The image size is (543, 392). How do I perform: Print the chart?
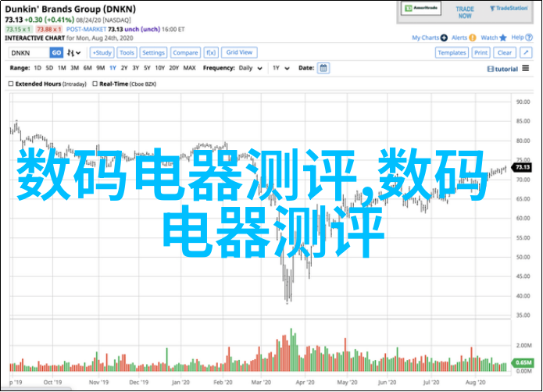[x=480, y=52]
